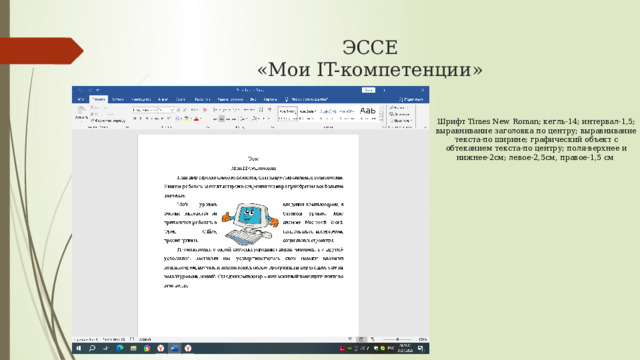Click the yellow text highlight color button
The image size is (640, 360).
click(187, 119)
